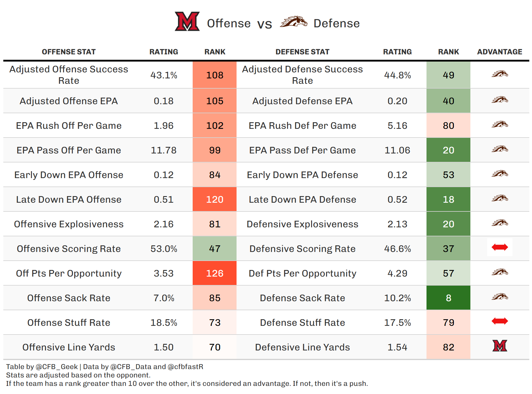Click Bronco advantage icon in Late Down EPA row
532x394 pixels.
click(x=500, y=198)
